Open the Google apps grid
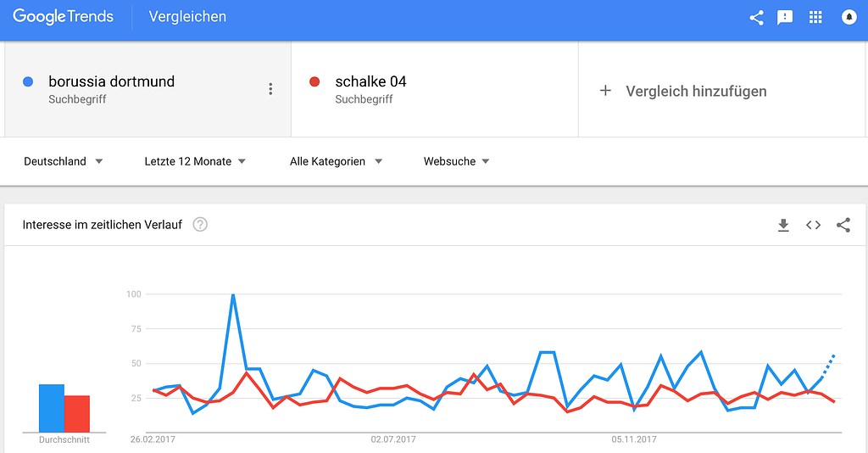This screenshot has height=453, width=868. click(815, 17)
